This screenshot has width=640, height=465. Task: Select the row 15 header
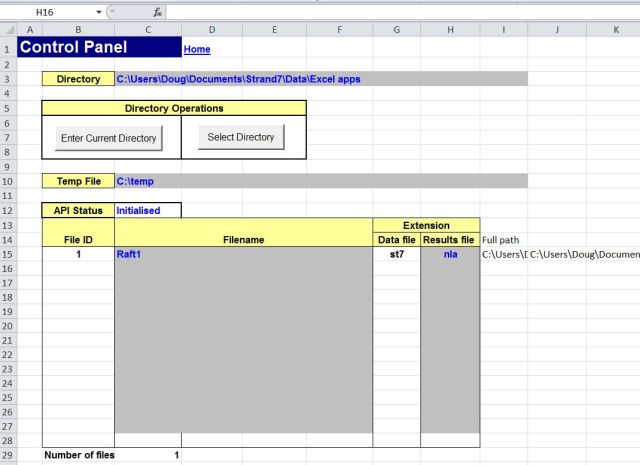(x=8, y=255)
